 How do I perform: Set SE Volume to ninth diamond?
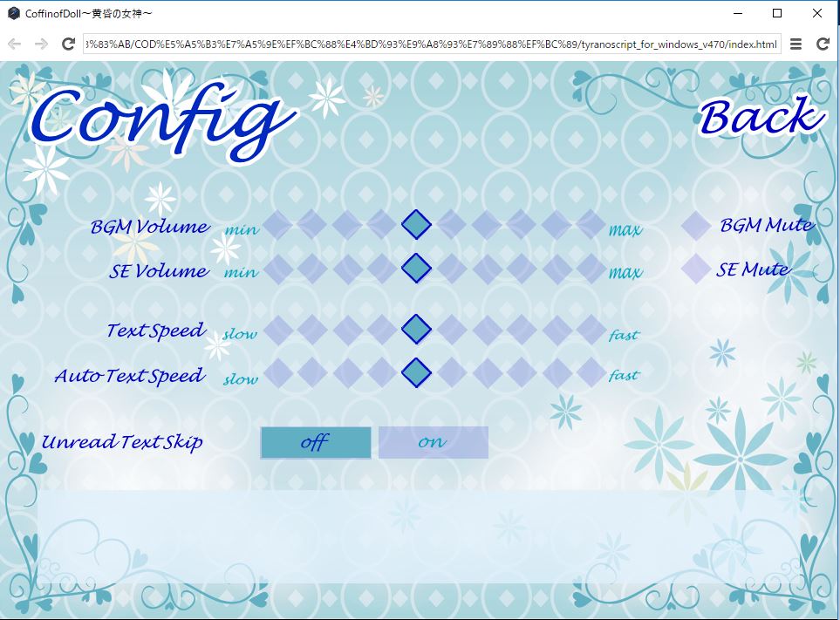[556, 269]
